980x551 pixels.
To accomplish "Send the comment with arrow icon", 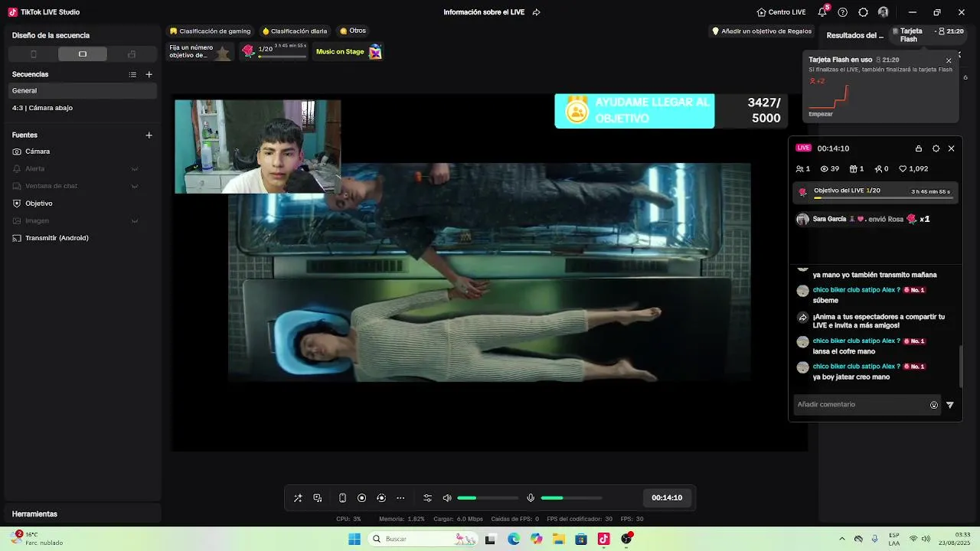I will (950, 405).
